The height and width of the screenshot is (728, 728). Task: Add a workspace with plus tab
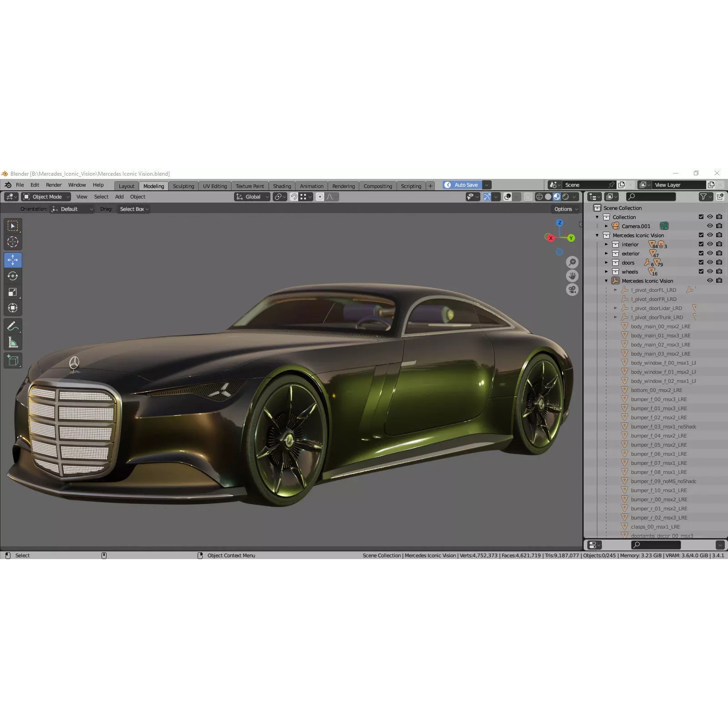pyautogui.click(x=430, y=186)
